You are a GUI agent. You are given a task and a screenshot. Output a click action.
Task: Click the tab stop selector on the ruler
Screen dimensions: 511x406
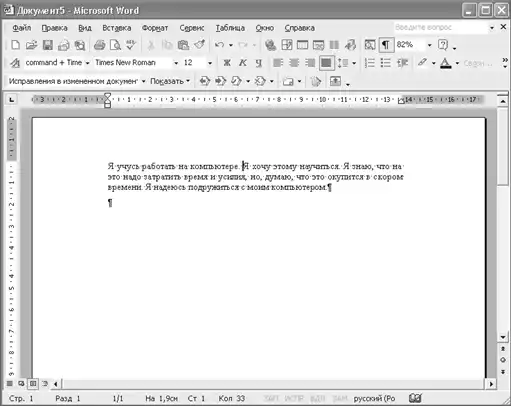12,99
